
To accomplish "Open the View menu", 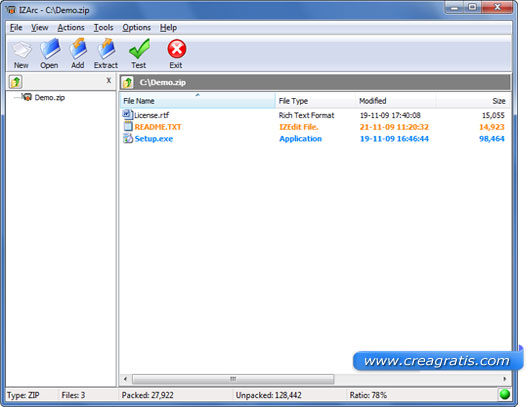I will tap(40, 27).
